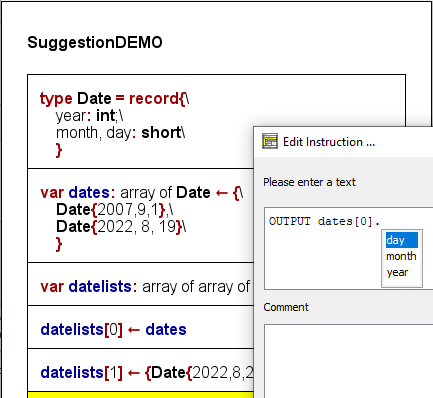Pick 'year' from the suggestion list
The width and height of the screenshot is (433, 398).
coord(402,272)
